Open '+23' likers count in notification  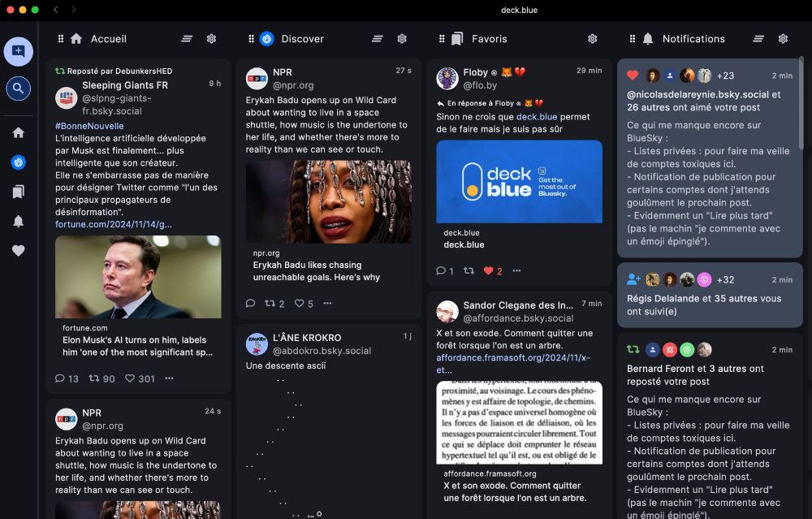[x=725, y=76]
